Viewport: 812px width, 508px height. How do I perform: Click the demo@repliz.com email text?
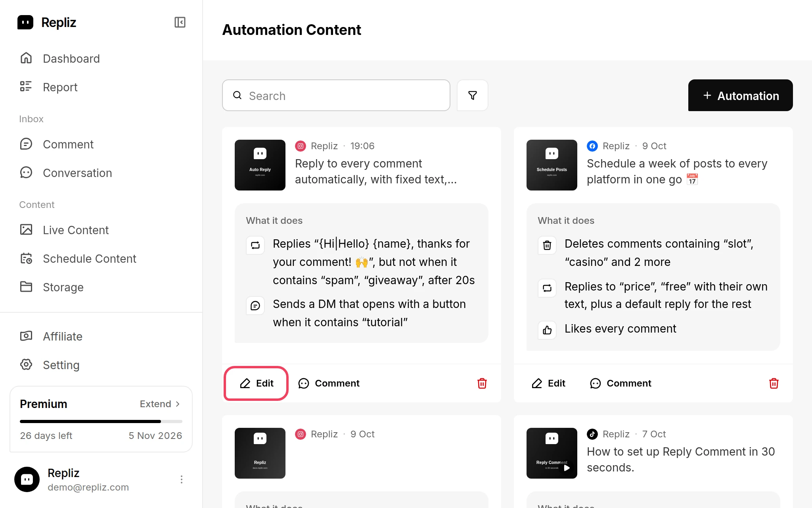[x=88, y=487]
